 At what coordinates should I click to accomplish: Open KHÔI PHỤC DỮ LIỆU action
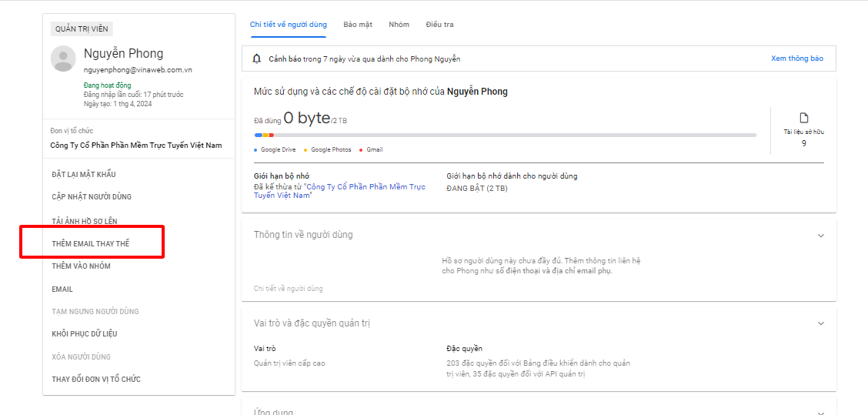pos(85,334)
